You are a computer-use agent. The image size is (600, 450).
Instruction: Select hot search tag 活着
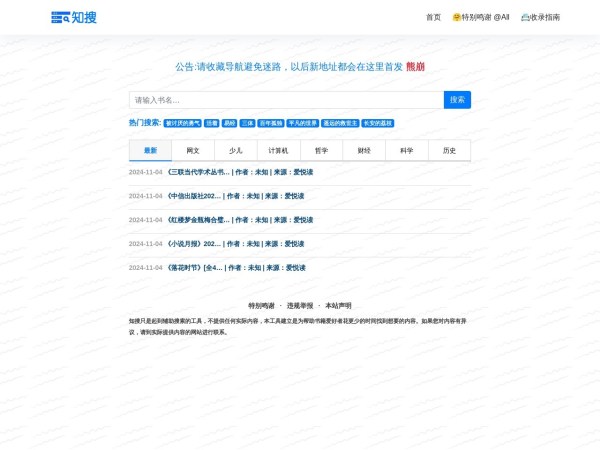[211, 123]
